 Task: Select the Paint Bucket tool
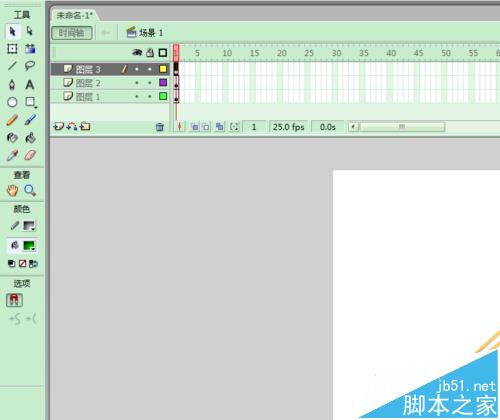[x=30, y=138]
